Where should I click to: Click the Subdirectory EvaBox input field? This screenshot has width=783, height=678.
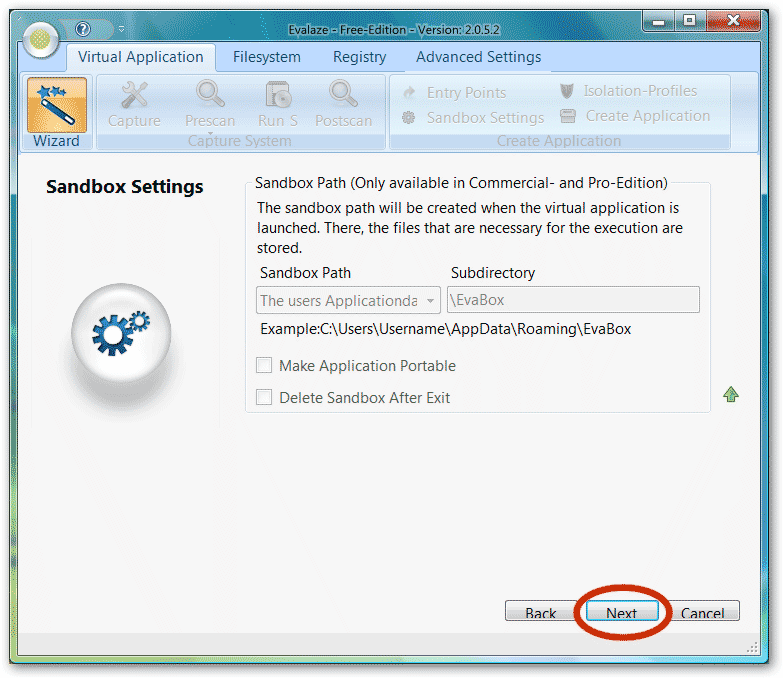pyautogui.click(x=573, y=300)
